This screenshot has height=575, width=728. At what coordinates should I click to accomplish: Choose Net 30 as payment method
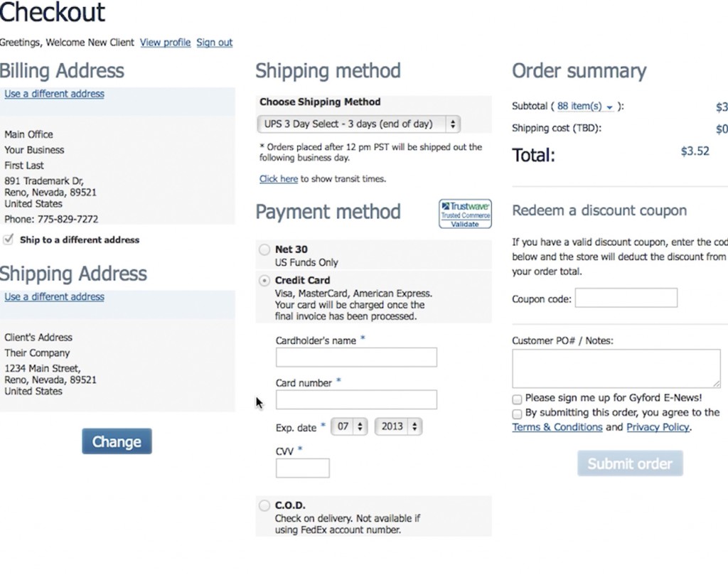(264, 249)
